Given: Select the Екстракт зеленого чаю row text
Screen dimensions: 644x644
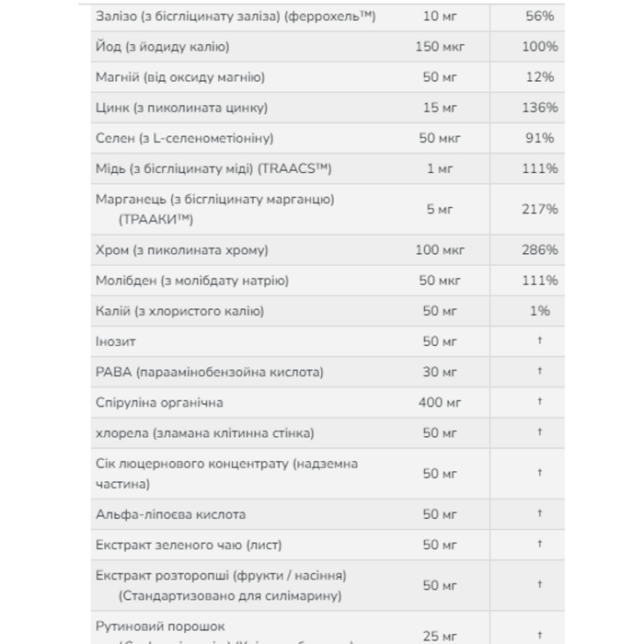Looking at the screenshot, I should pos(189,546).
